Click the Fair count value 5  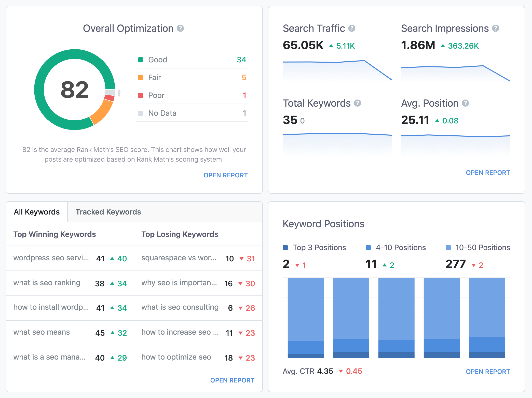(244, 78)
